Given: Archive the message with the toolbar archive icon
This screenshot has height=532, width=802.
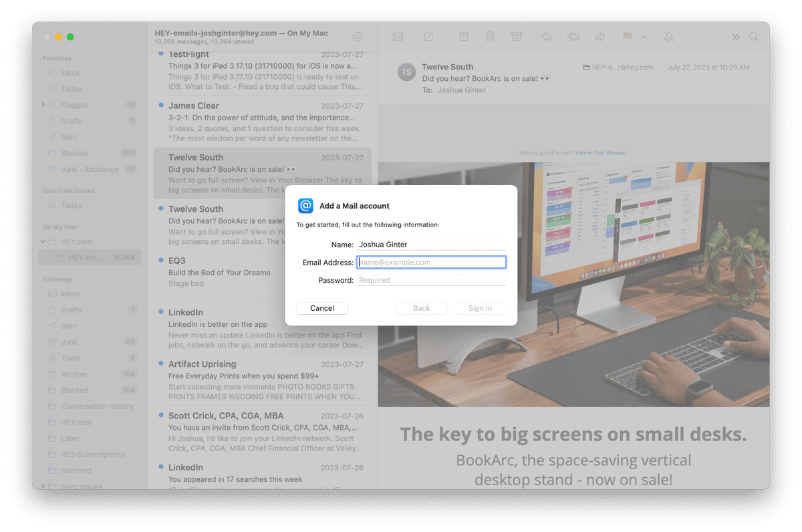Looking at the screenshot, I should [x=464, y=37].
